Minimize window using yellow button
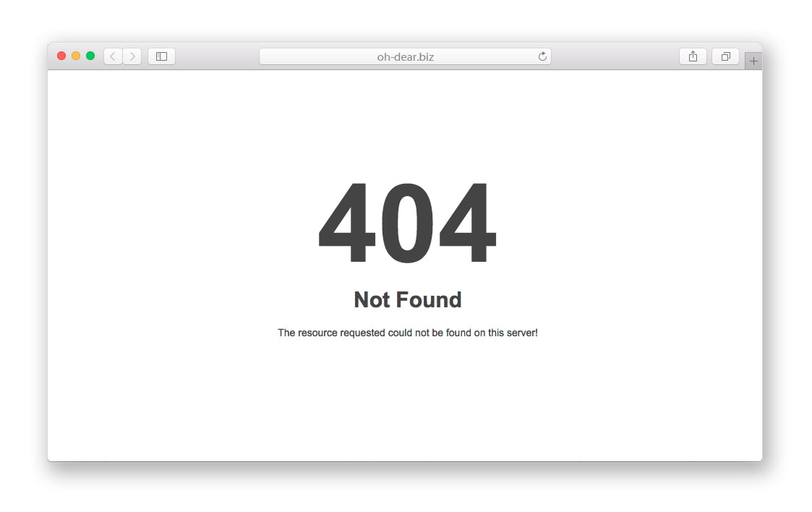This screenshot has width=812, height=512. coord(76,56)
